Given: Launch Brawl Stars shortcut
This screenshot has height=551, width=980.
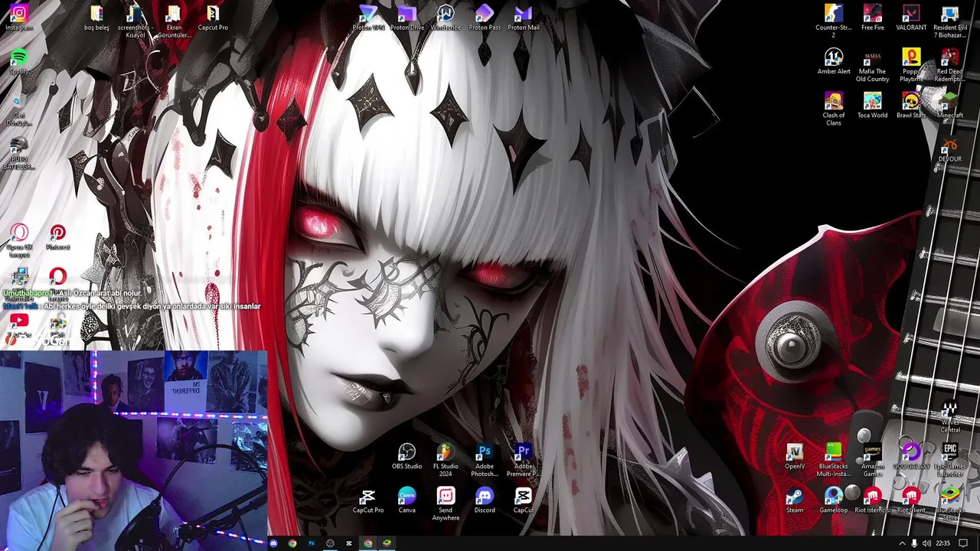Looking at the screenshot, I should (x=911, y=105).
